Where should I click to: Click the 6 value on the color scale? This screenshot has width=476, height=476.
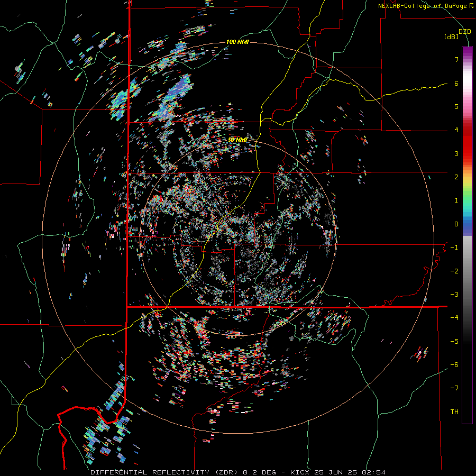(456, 83)
